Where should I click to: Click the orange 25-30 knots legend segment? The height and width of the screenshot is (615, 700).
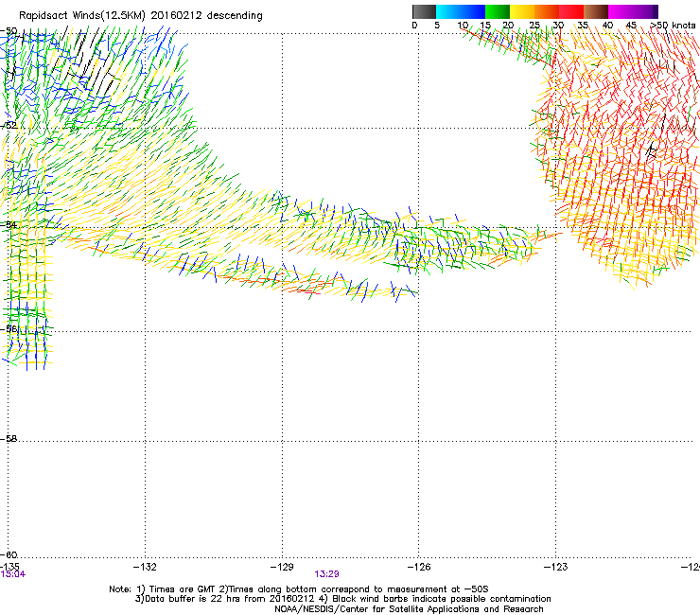click(547, 11)
